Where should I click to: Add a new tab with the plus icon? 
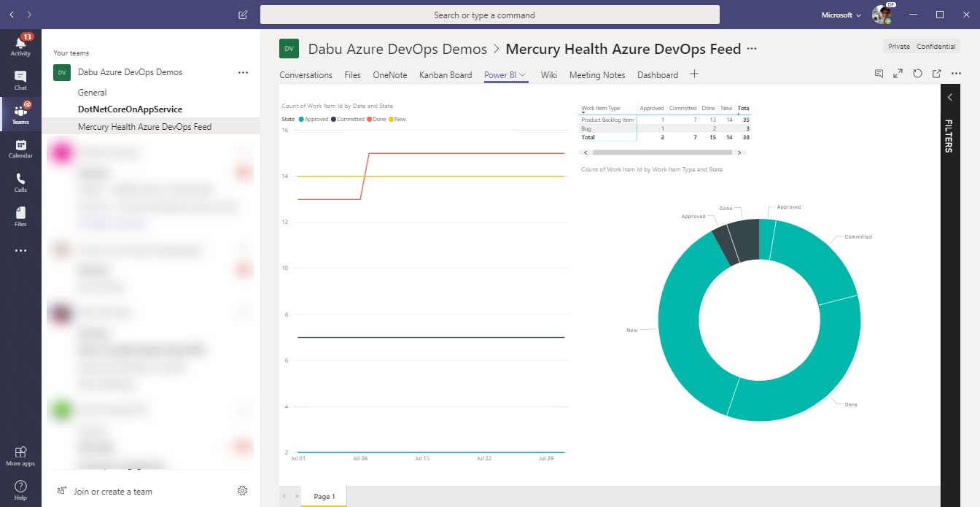[694, 74]
